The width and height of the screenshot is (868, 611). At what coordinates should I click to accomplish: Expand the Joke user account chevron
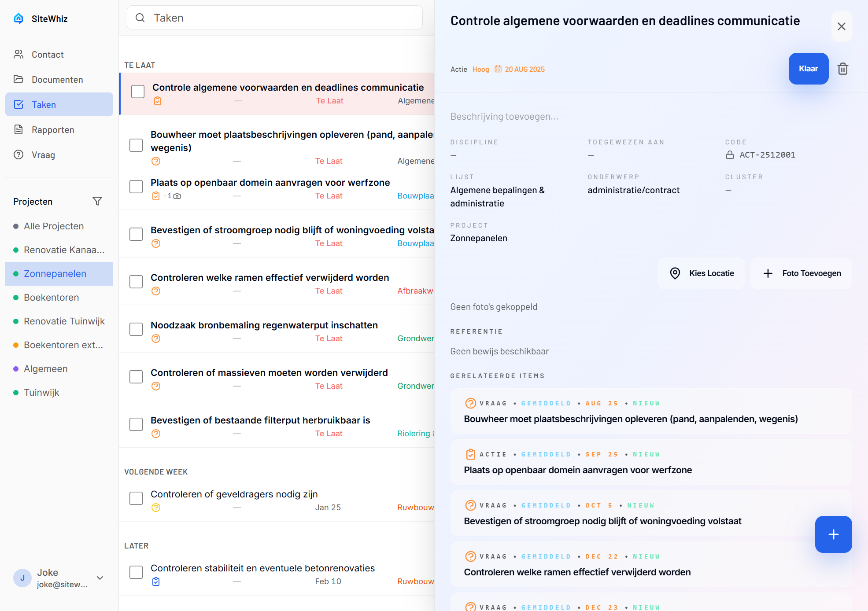point(100,578)
